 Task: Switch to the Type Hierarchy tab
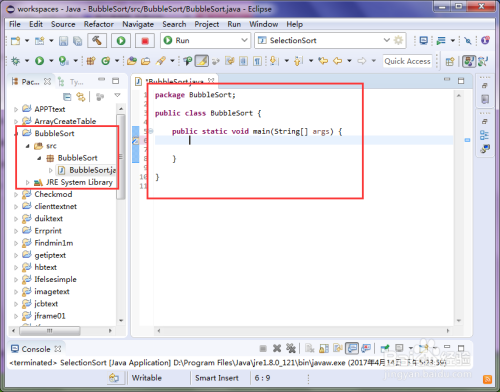point(70,82)
